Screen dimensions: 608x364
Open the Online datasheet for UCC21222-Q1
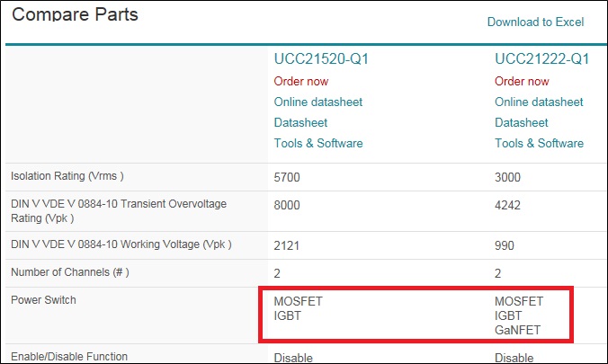539,102
